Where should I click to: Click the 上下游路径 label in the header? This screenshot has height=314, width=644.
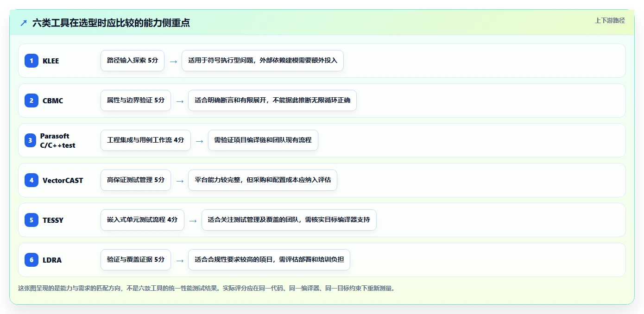click(610, 20)
